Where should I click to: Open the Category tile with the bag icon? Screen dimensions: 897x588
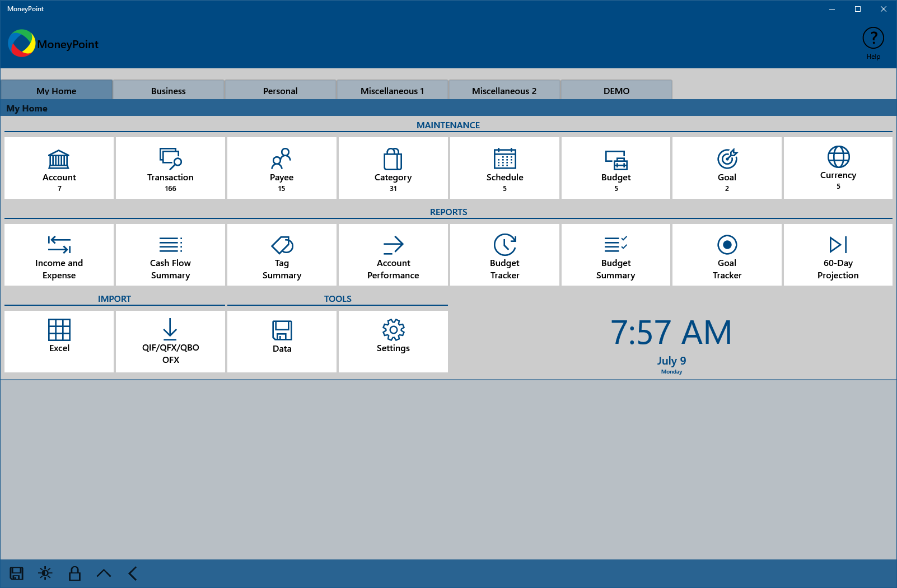coord(393,168)
